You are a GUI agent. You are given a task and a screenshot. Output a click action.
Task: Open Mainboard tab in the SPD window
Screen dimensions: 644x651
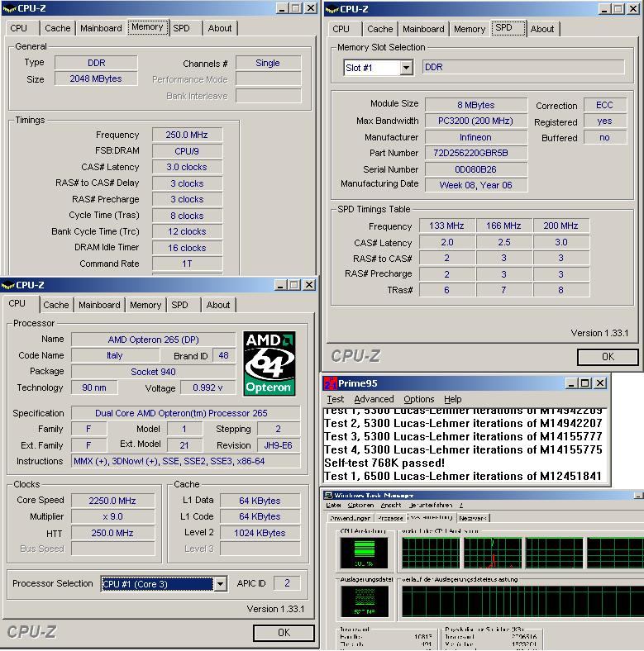click(x=423, y=29)
